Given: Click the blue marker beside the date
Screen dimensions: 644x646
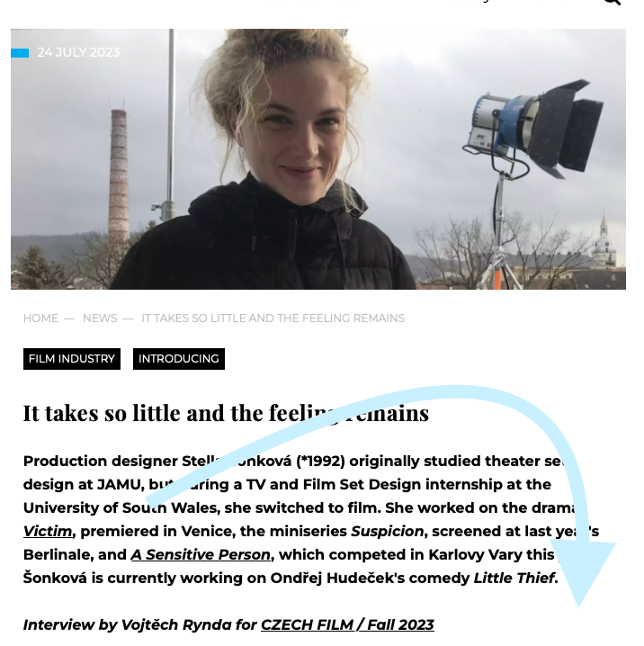Looking at the screenshot, I should point(20,53).
